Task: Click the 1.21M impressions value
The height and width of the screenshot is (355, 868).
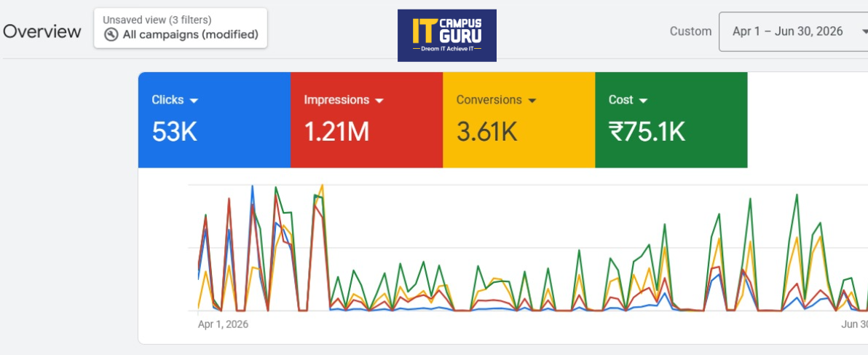Action: click(336, 133)
